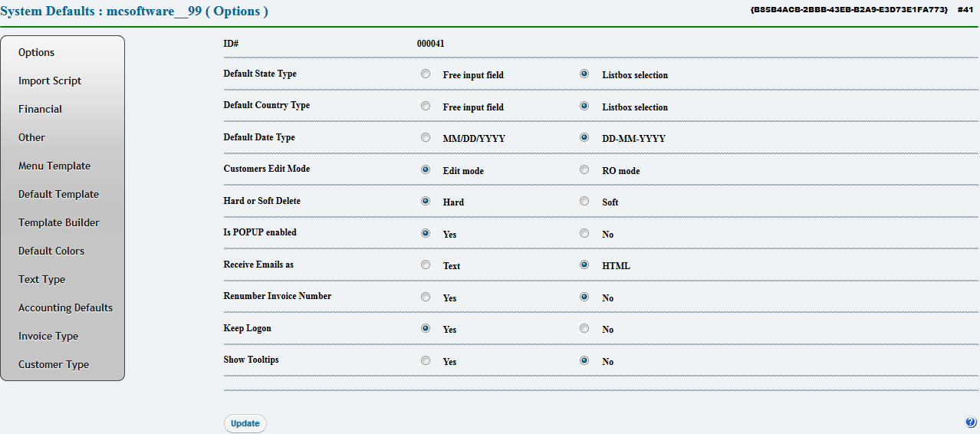Screen dimensions: 980x434
Task: Click the ID value 000041
Action: (431, 44)
